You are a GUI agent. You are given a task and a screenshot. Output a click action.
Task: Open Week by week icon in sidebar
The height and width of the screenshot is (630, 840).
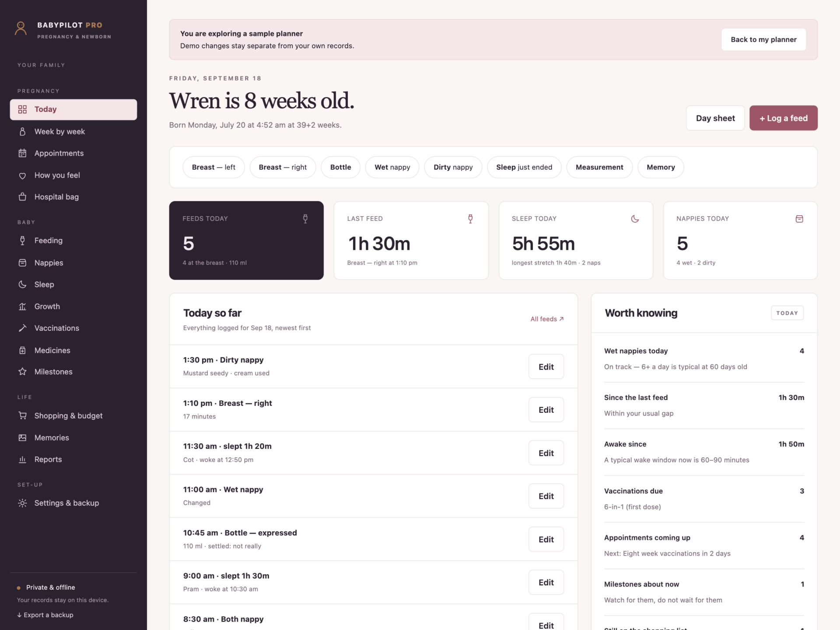pyautogui.click(x=22, y=131)
